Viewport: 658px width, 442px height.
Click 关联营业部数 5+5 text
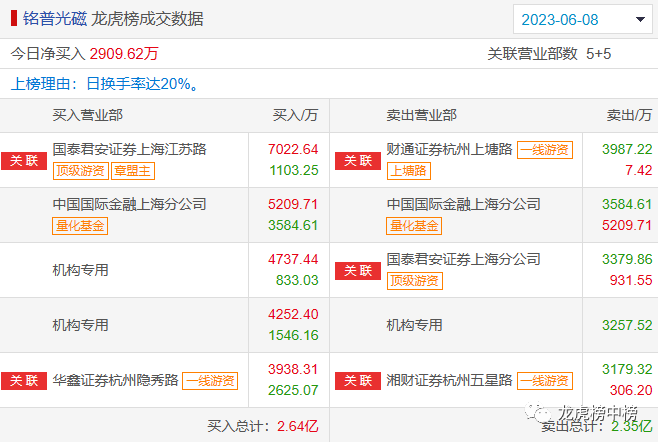[549, 54]
